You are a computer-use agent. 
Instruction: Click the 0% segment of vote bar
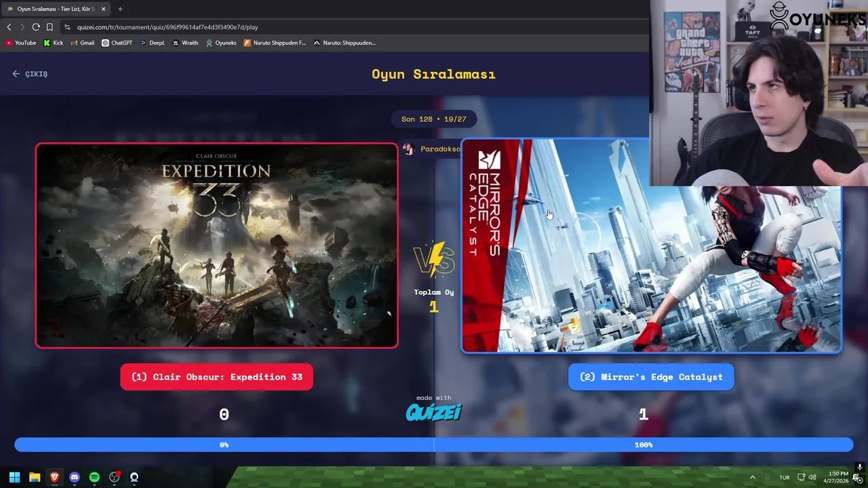click(224, 445)
